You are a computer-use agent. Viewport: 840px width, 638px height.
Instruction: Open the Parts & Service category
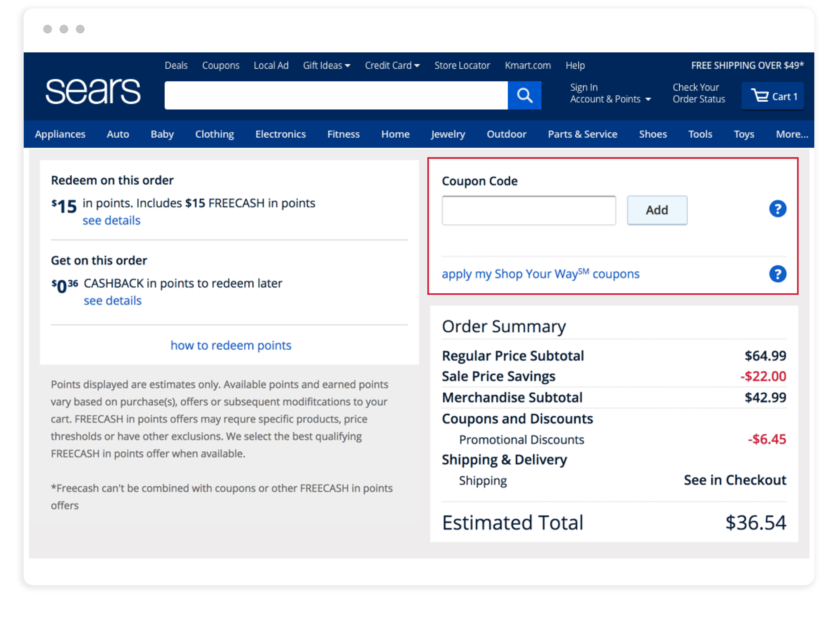[582, 134]
